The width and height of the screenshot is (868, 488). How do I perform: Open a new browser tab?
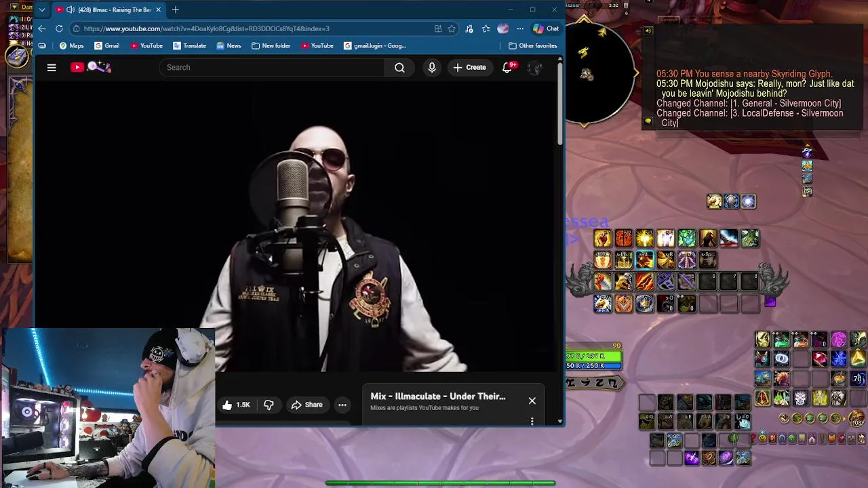click(x=176, y=9)
